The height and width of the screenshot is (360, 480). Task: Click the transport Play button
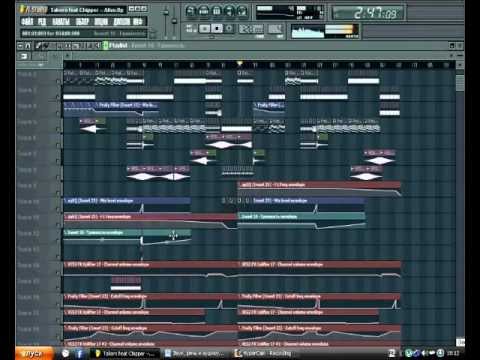[204, 29]
